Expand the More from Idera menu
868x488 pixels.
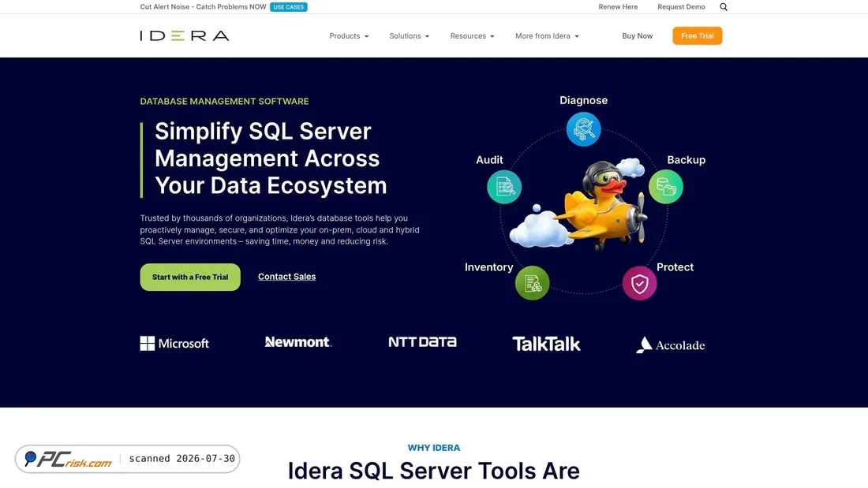547,36
